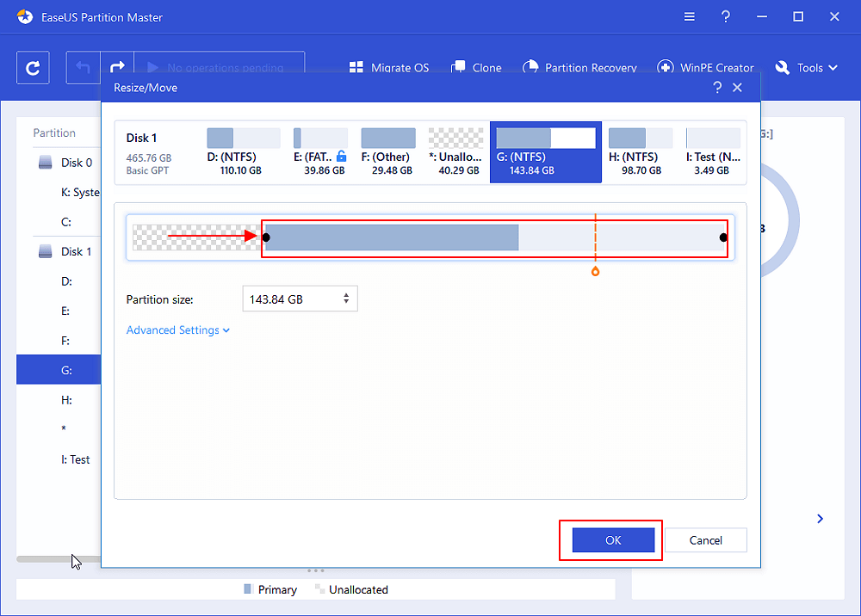The width and height of the screenshot is (861, 616).
Task: Click the redo arrow button
Action: [x=117, y=68]
